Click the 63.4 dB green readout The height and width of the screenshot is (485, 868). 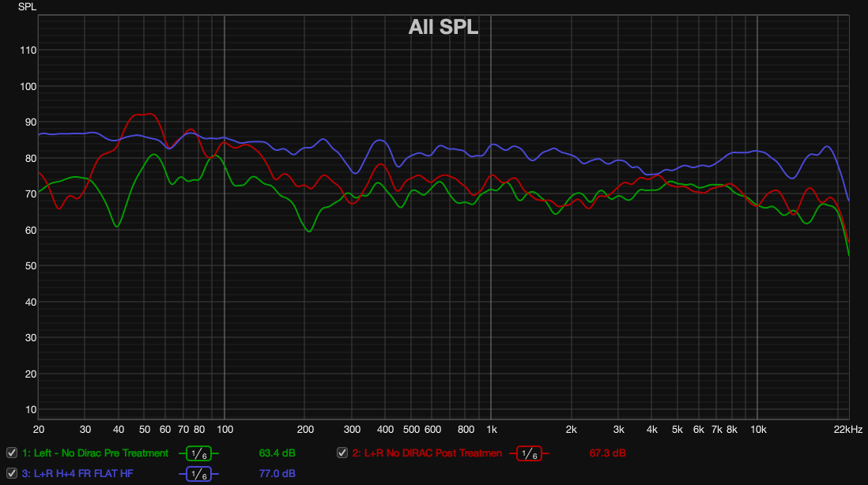[277, 453]
